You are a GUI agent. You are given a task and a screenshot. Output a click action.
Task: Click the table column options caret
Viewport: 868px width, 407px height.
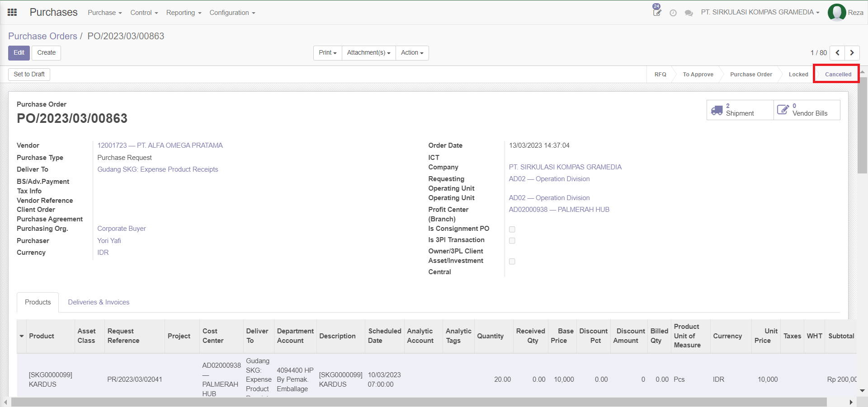click(x=22, y=336)
